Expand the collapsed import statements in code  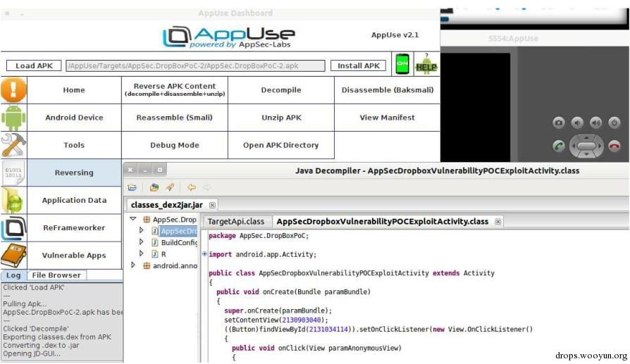coord(204,254)
